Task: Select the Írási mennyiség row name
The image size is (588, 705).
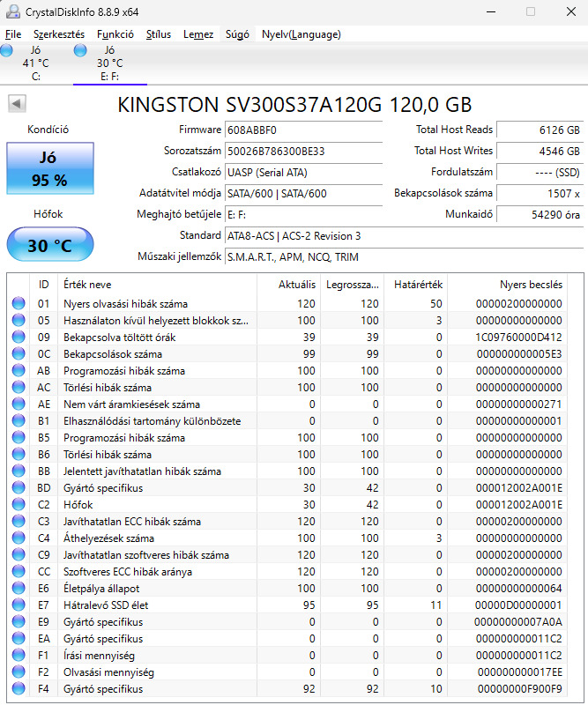Action: (99, 656)
